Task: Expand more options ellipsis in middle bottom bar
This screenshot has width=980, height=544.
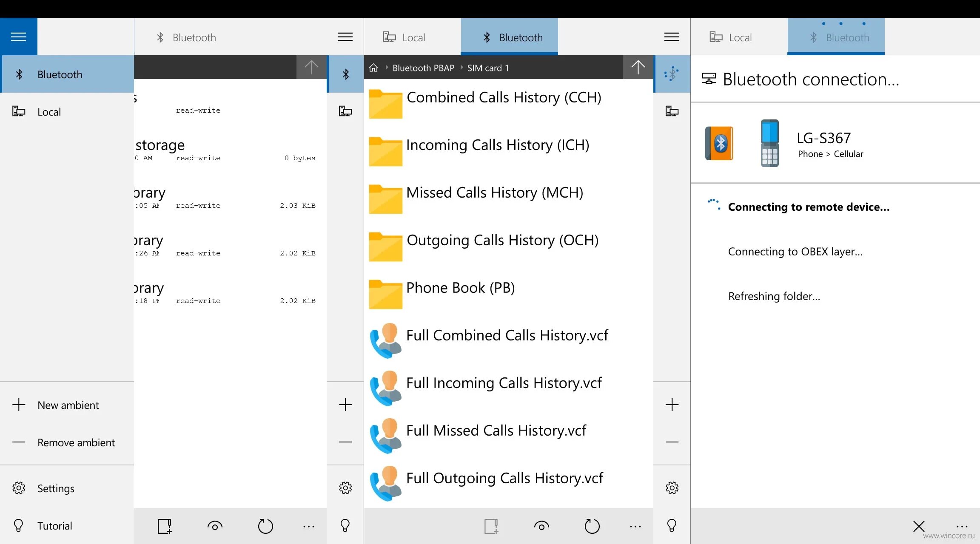Action: pos(635,527)
